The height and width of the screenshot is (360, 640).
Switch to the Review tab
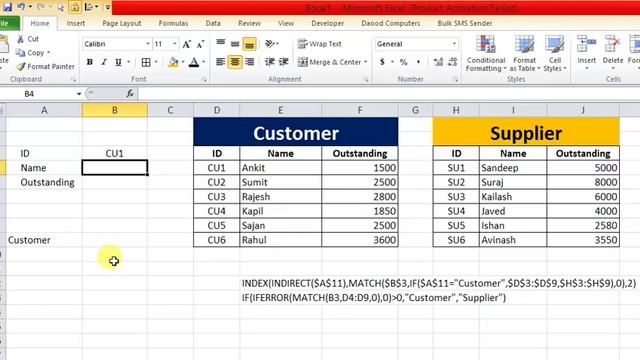(x=249, y=23)
